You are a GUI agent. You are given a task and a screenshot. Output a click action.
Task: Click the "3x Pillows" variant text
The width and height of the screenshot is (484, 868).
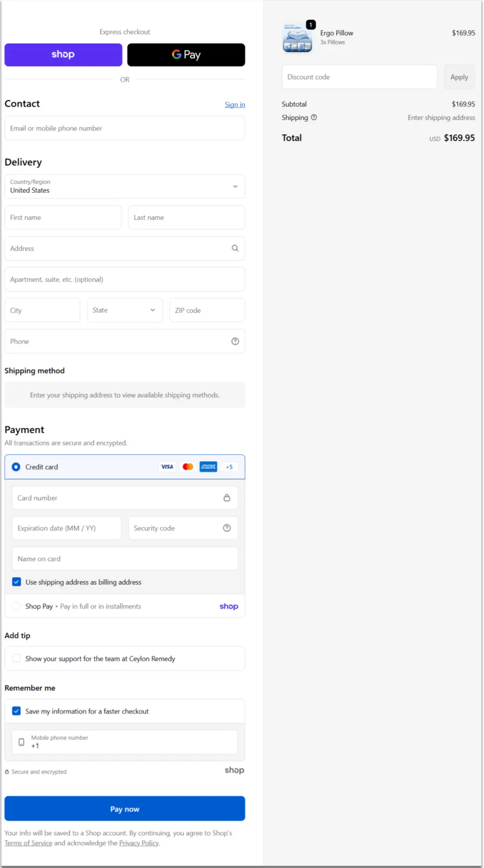pos(332,42)
